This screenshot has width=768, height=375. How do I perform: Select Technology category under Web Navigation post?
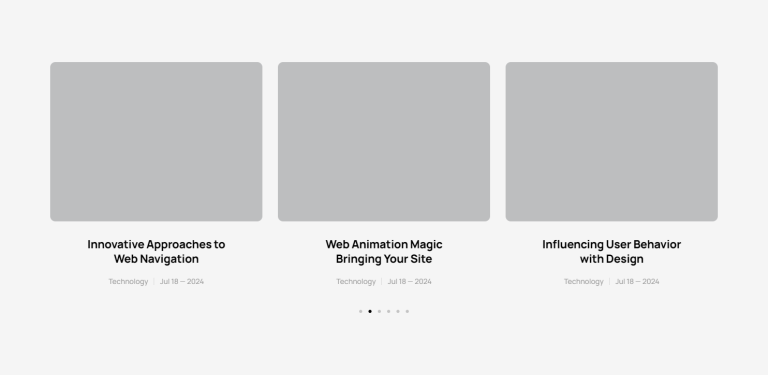(x=128, y=281)
